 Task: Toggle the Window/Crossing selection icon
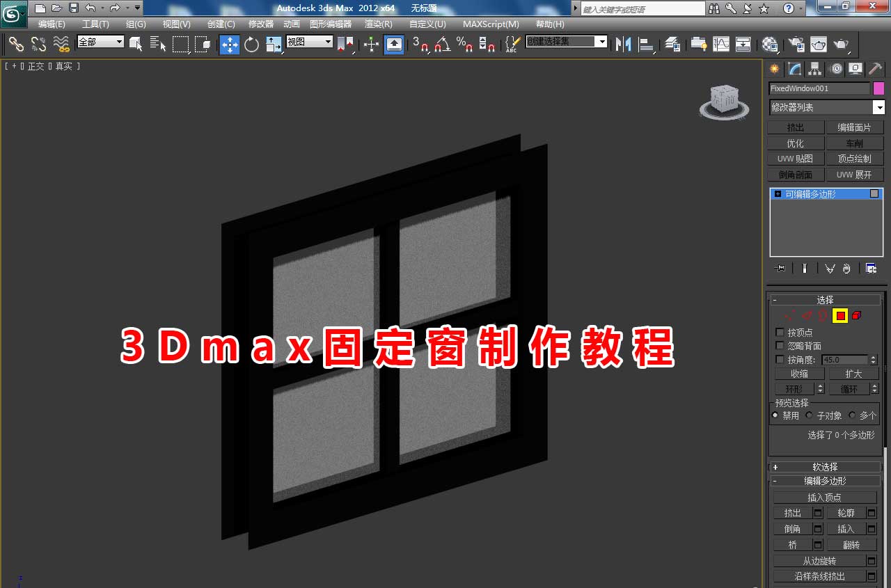point(203,44)
